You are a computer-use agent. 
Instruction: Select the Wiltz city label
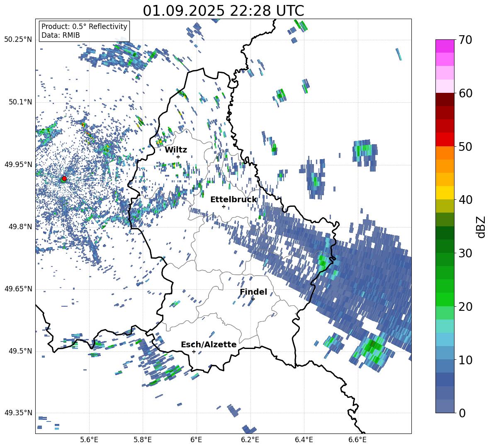click(176, 150)
